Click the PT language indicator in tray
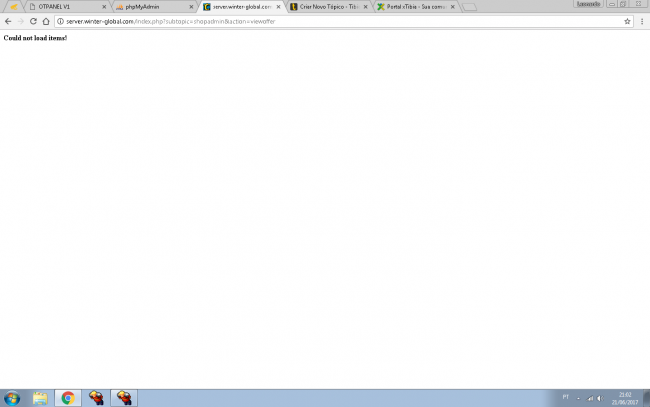 [x=566, y=397]
